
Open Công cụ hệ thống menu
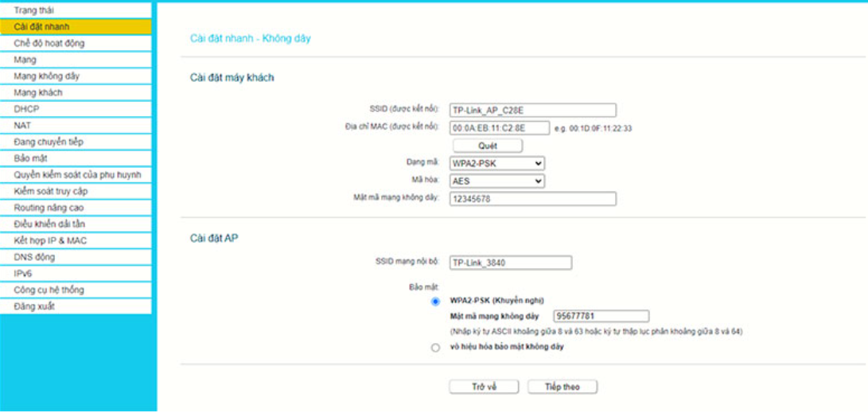tap(76, 290)
